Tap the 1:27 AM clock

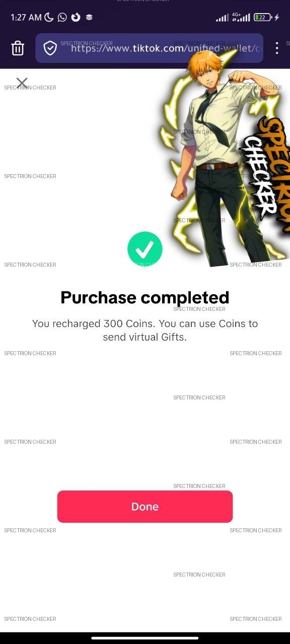[26, 17]
